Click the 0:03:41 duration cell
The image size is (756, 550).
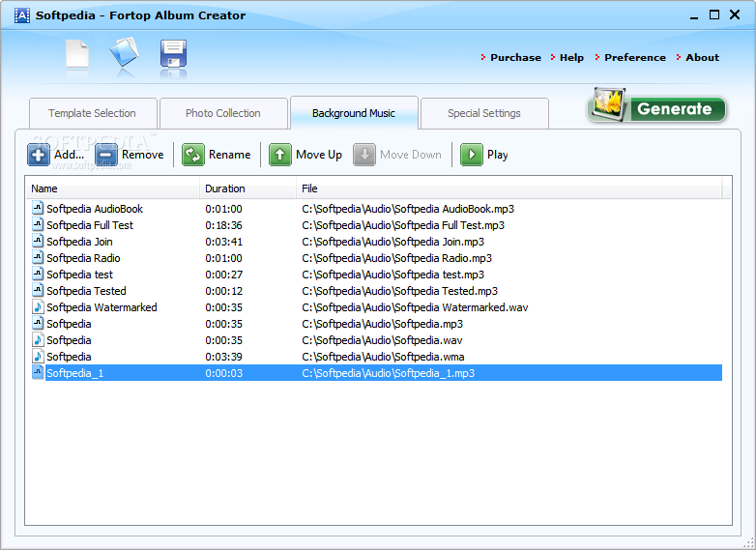pyautogui.click(x=223, y=242)
